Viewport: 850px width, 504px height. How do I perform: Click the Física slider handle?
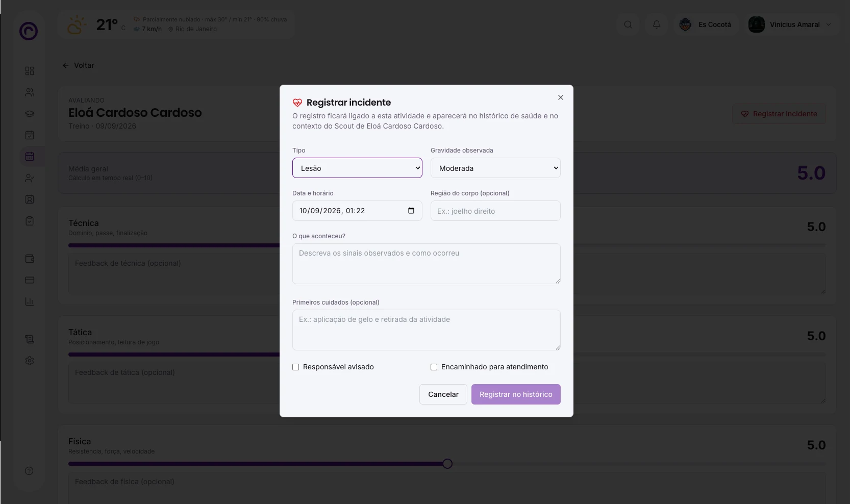click(x=447, y=464)
